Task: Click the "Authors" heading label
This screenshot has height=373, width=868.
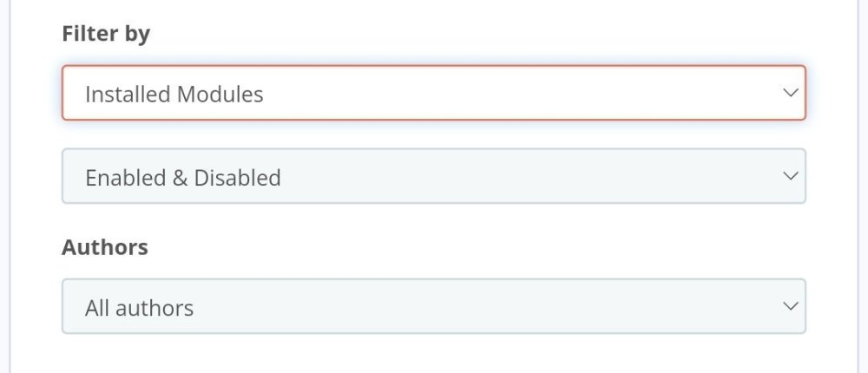Action: pos(105,247)
